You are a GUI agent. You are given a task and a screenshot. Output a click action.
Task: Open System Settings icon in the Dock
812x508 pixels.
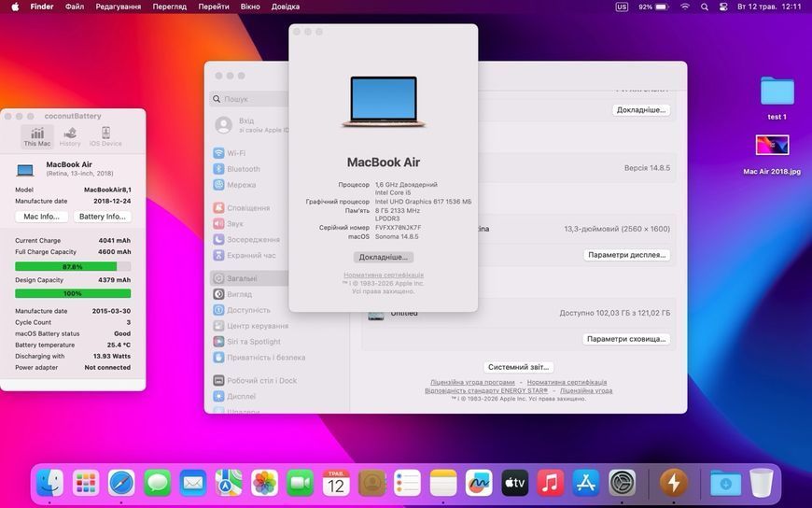[622, 483]
